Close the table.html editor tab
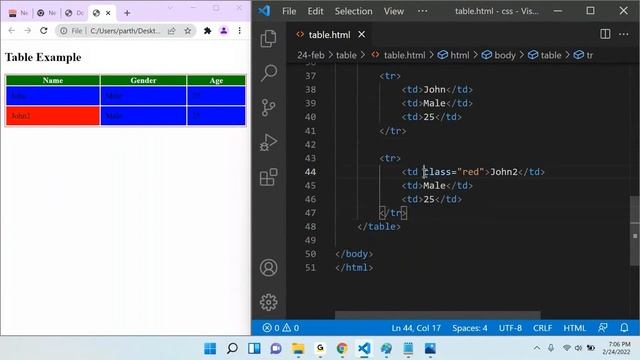This screenshot has height=360, width=640. (362, 35)
